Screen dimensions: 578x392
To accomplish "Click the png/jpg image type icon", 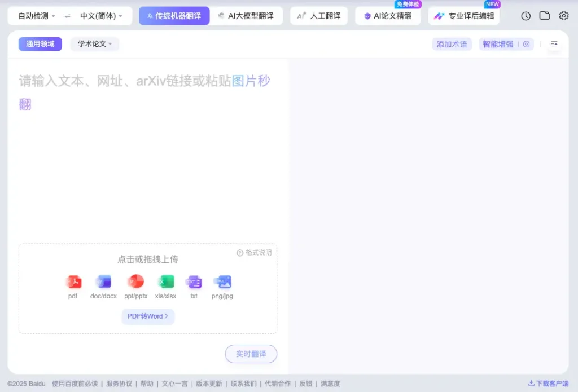I will coord(222,282).
